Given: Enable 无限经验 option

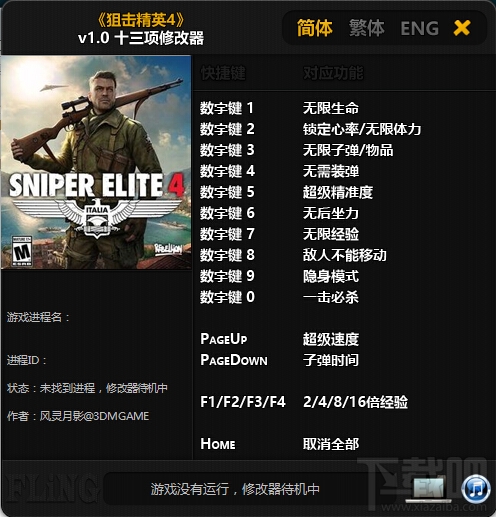Looking at the screenshot, I should [x=331, y=234].
